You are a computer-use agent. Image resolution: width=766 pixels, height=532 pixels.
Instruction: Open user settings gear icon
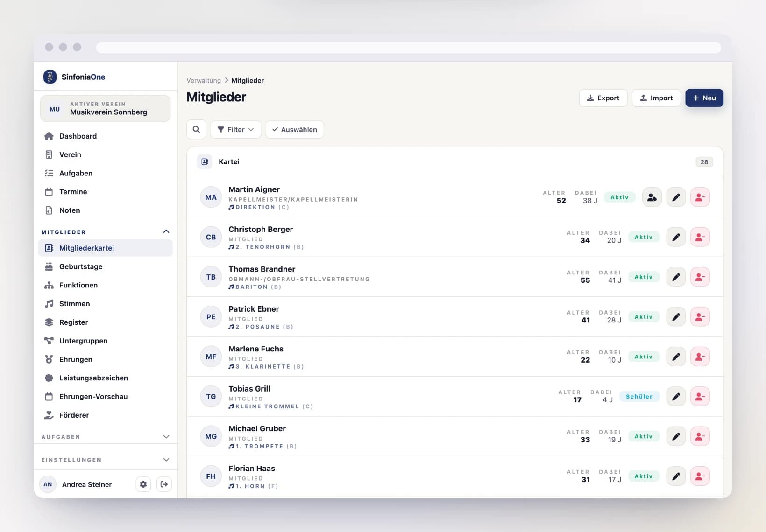tap(143, 484)
